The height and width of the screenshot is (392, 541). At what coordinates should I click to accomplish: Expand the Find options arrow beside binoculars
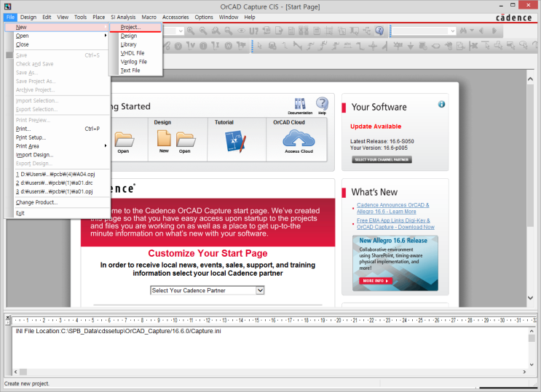(472, 31)
